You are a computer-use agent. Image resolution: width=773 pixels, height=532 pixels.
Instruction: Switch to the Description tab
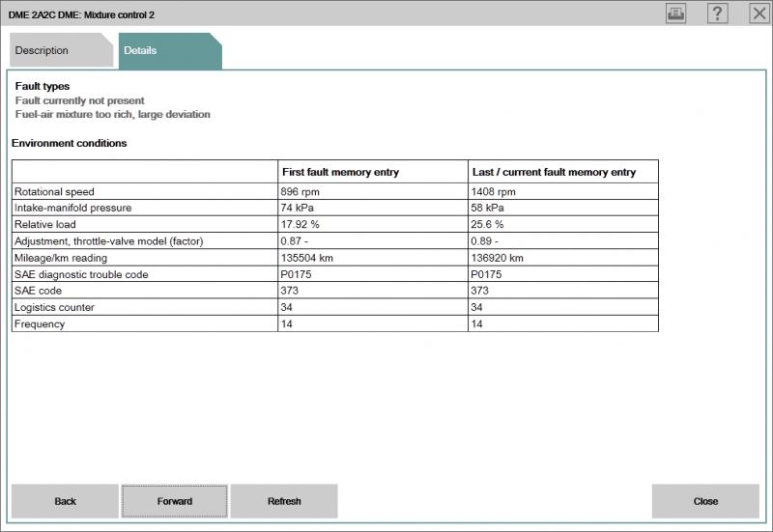click(61, 50)
